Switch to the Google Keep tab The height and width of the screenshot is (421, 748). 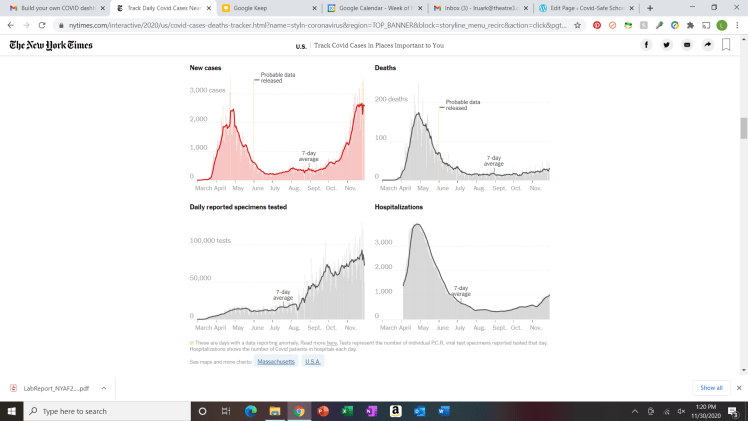point(265,8)
